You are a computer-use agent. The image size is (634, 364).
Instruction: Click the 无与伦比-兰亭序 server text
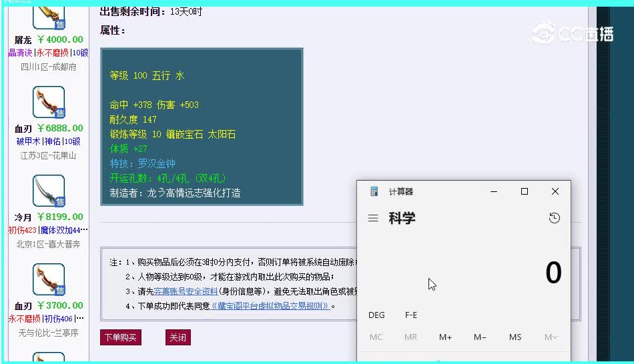(x=49, y=333)
